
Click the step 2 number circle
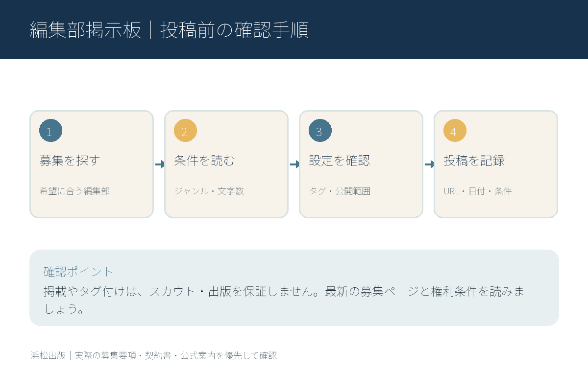coord(185,131)
